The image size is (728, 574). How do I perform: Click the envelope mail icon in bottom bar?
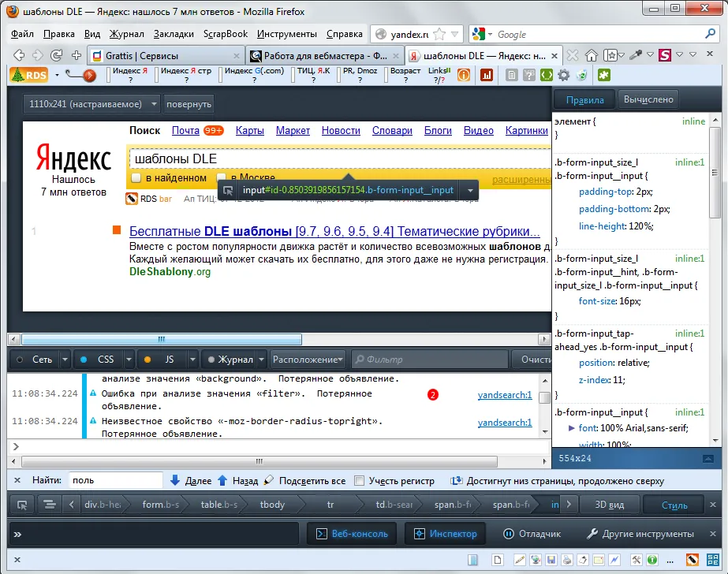(x=599, y=560)
